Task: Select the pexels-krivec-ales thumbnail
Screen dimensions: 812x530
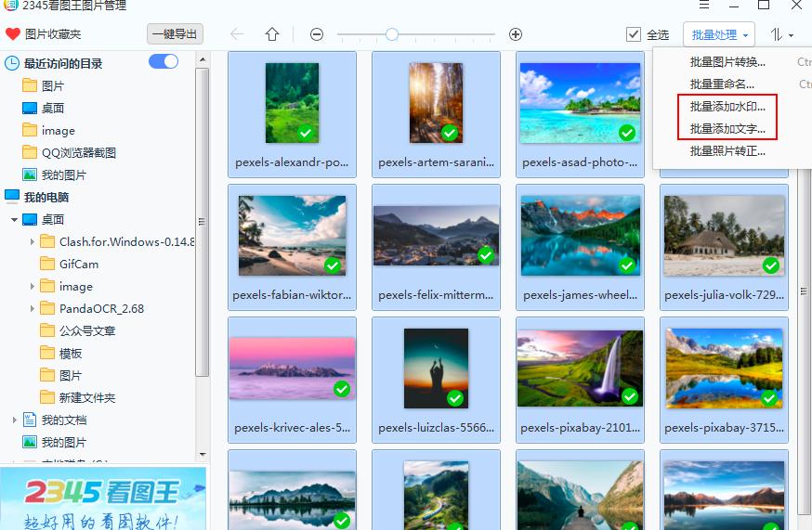Action: [x=292, y=380]
